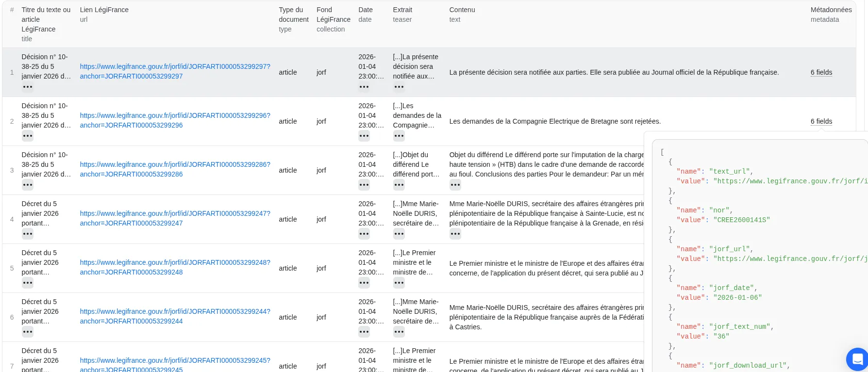Open link ending in JORFARTI000053299297
This screenshot has height=372, width=868.
175,71
